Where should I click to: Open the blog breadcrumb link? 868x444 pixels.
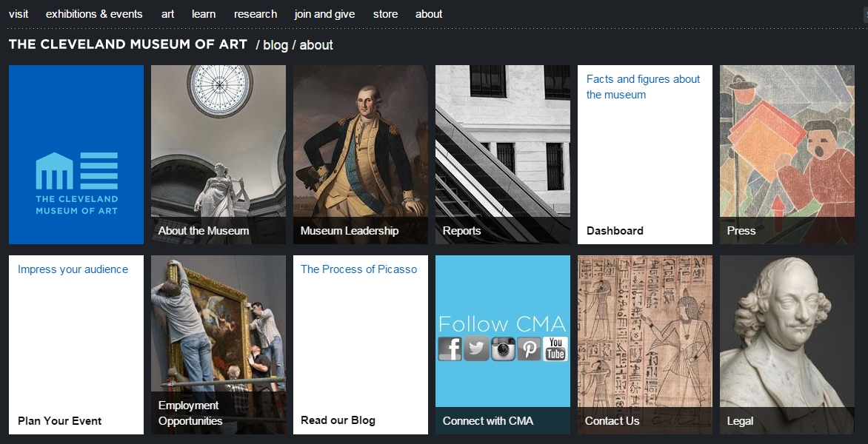275,45
